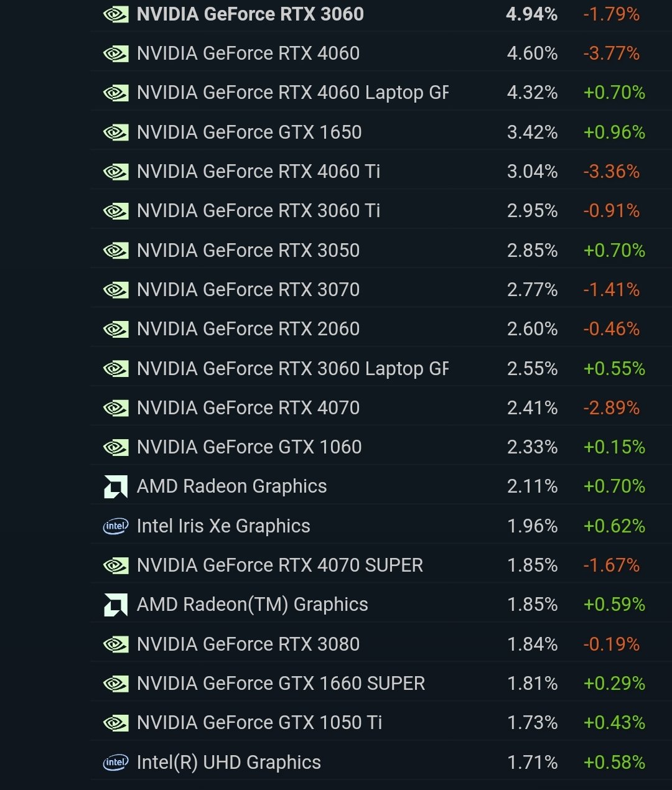The width and height of the screenshot is (672, 790).
Task: Select NVIDIA GeForce RTX 3060 Laptop GPU row
Action: (x=292, y=369)
